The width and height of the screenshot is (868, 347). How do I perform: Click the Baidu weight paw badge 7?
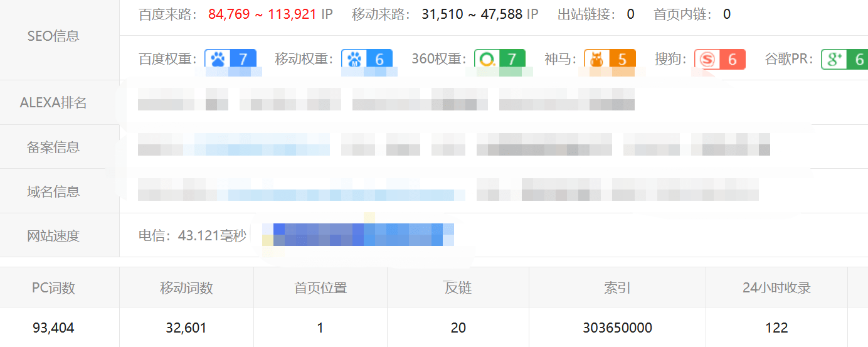230,59
